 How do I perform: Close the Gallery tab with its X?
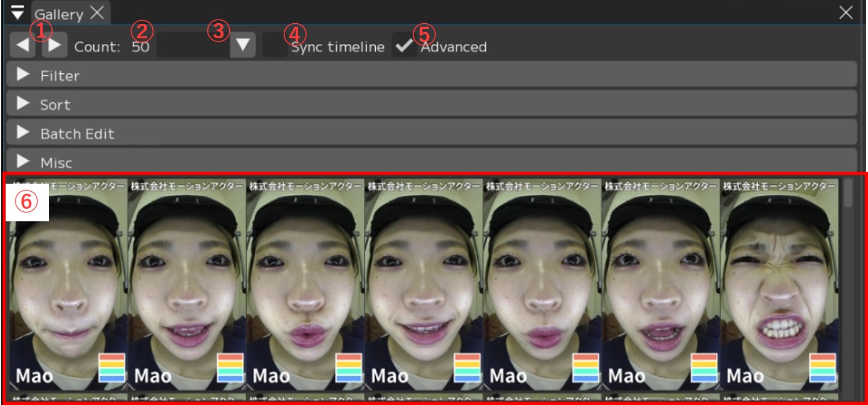(x=97, y=13)
